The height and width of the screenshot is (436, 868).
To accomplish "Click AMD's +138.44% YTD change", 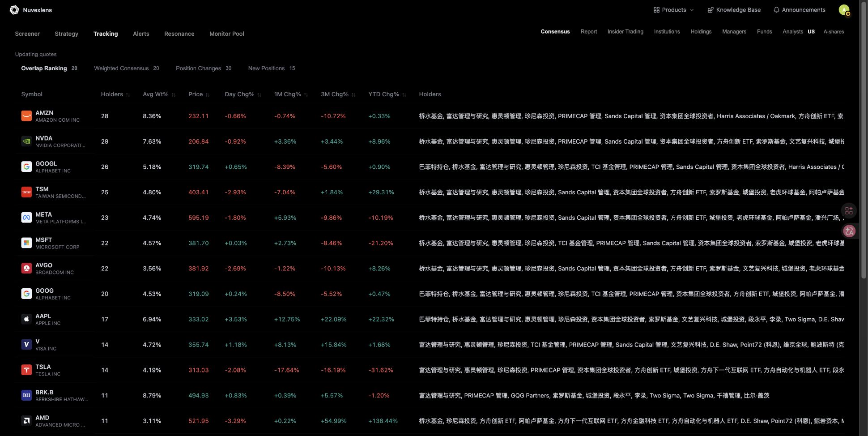I will pyautogui.click(x=383, y=421).
